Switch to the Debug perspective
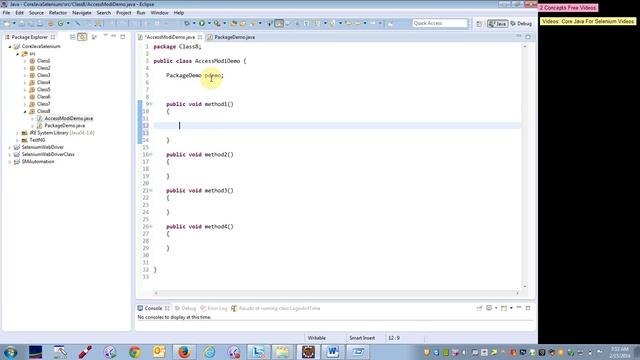Viewport: 640px width, 360px height. coord(521,24)
